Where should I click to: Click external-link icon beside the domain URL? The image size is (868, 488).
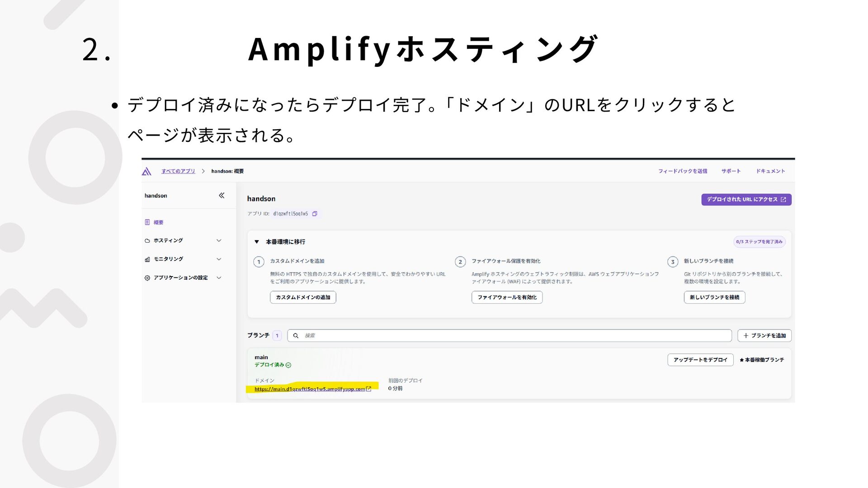(368, 389)
